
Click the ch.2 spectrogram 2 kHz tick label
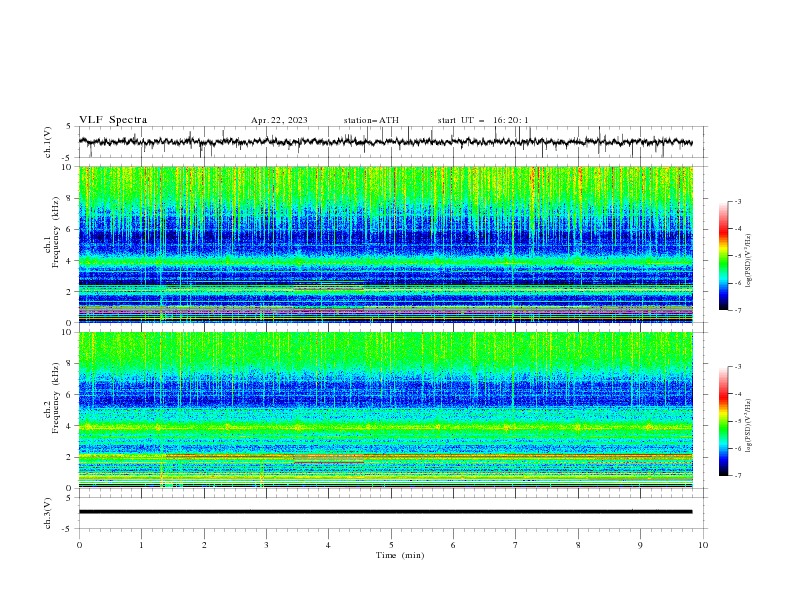tap(71, 457)
